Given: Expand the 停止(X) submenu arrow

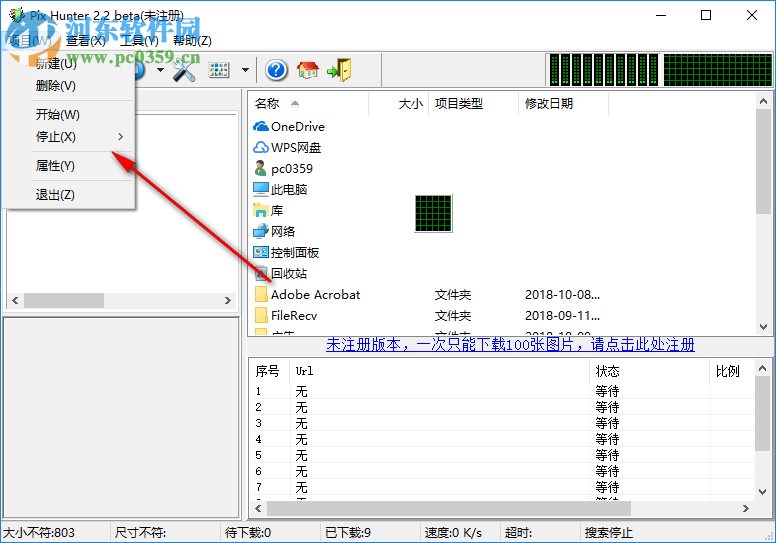Looking at the screenshot, I should 120,137.
